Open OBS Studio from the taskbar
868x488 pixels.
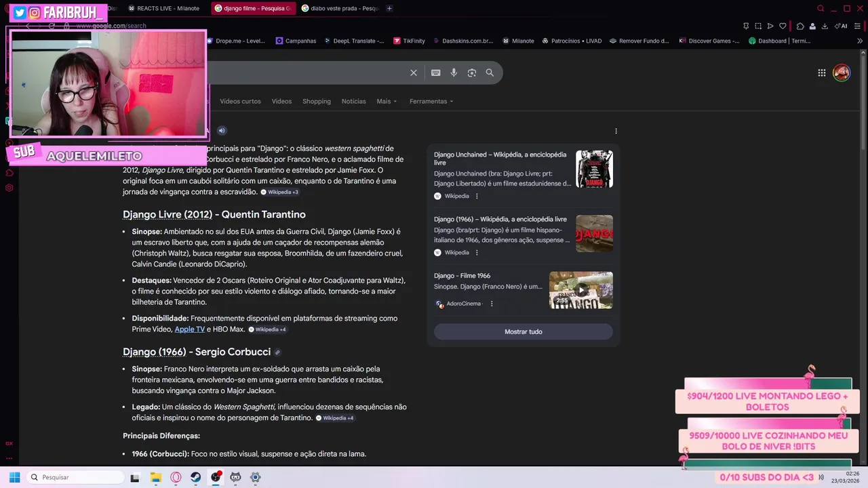[x=216, y=477]
